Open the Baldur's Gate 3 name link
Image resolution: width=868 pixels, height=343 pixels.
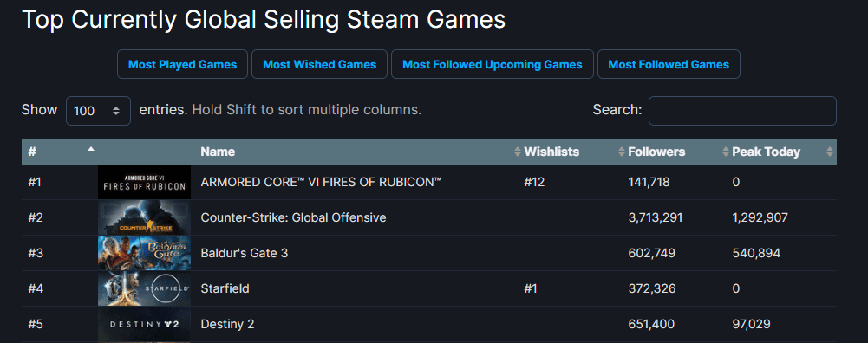(245, 253)
